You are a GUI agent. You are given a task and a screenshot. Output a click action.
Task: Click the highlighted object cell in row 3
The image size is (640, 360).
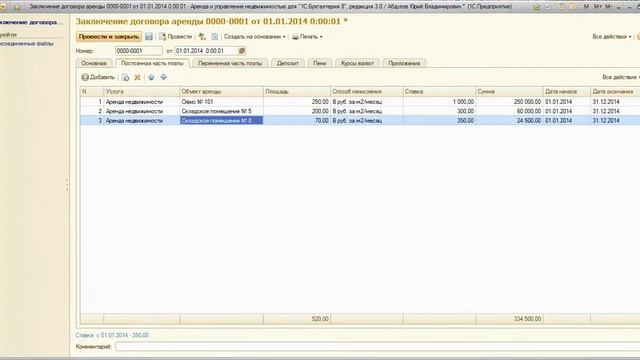coord(221,120)
